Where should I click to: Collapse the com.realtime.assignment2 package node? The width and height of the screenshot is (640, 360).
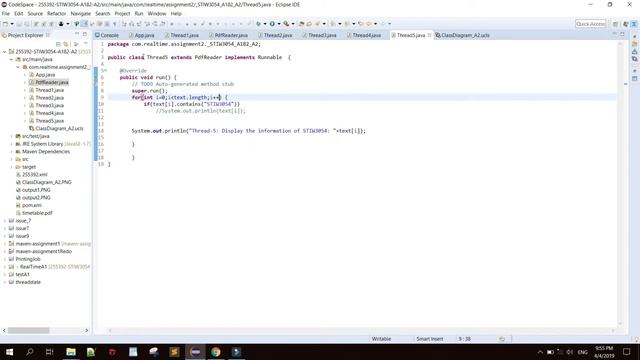click(x=18, y=67)
